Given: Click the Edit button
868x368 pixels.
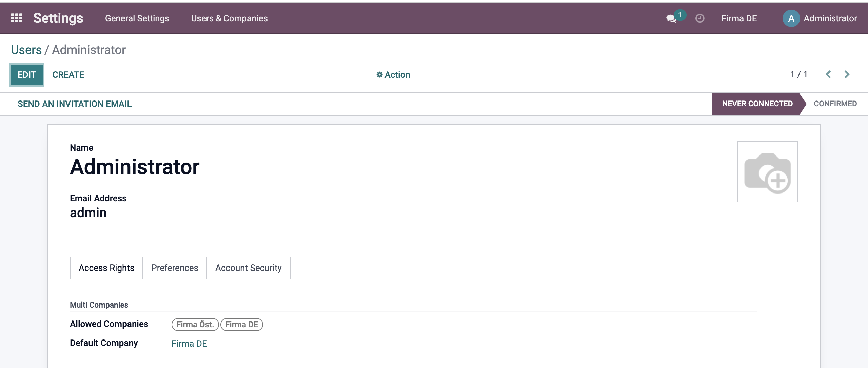Looking at the screenshot, I should coord(27,75).
